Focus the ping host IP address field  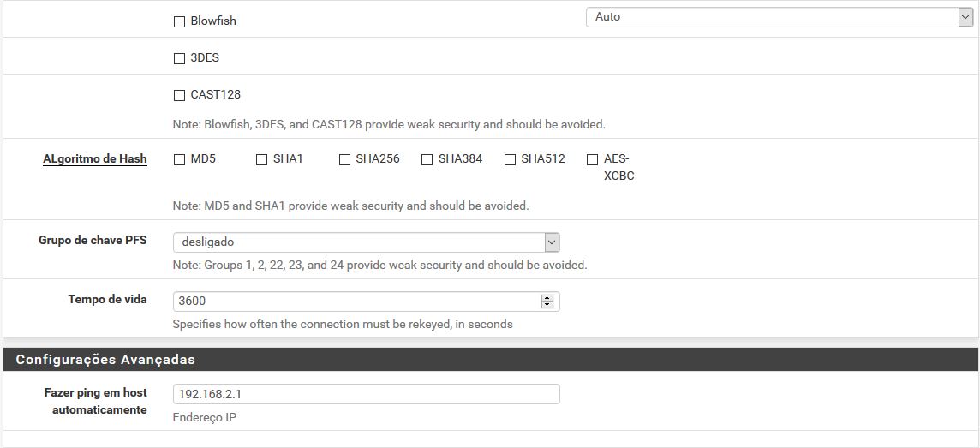pyautogui.click(x=366, y=394)
